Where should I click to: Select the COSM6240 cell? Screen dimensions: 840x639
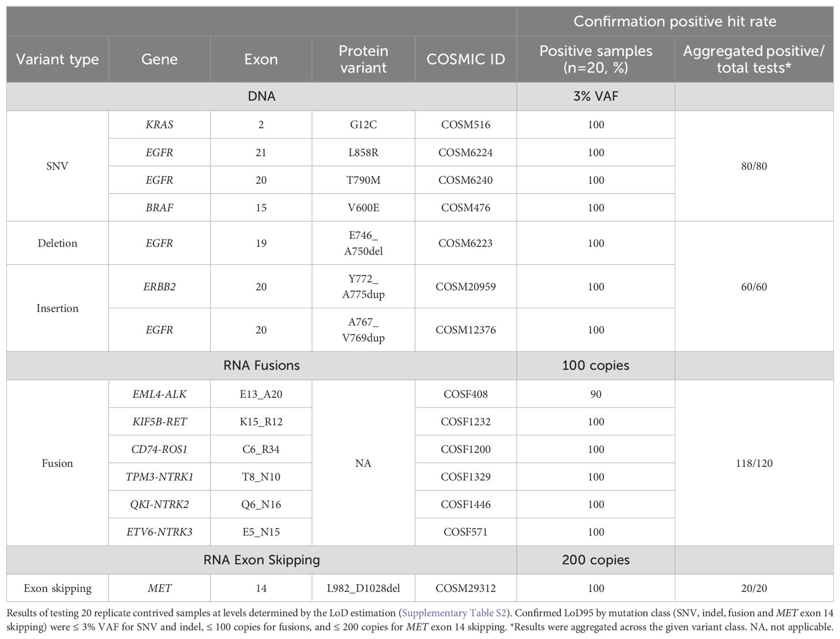[465, 180]
